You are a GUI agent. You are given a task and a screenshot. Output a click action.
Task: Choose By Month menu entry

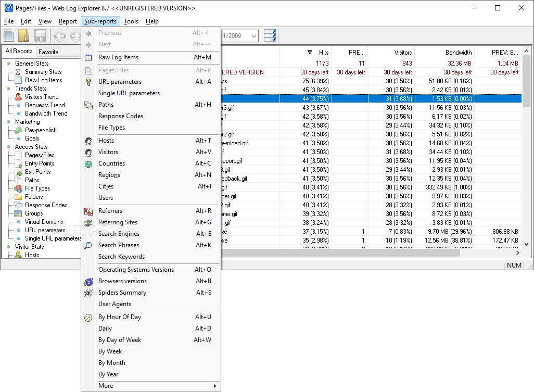pos(151,363)
